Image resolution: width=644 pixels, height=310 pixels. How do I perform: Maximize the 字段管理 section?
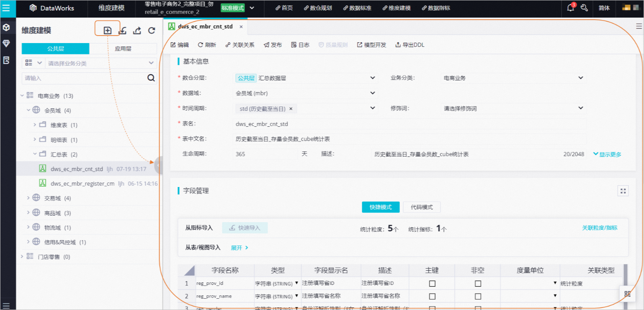coord(623,191)
